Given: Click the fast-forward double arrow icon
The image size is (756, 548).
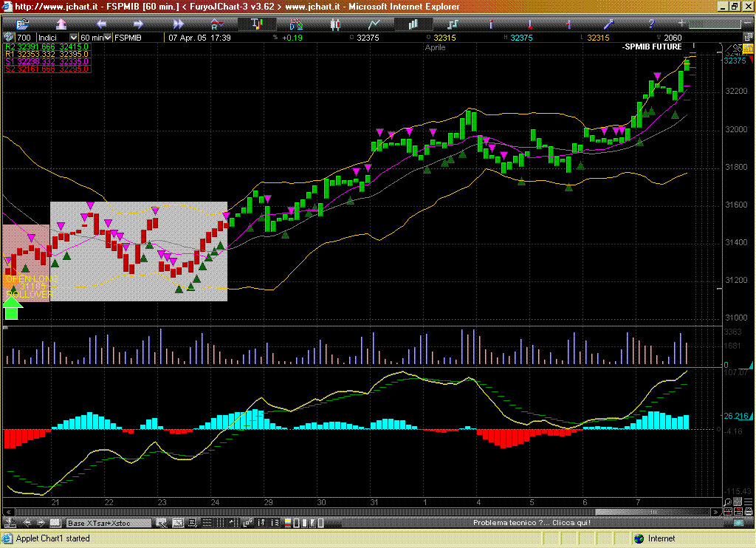Looking at the screenshot, I should click(177, 24).
